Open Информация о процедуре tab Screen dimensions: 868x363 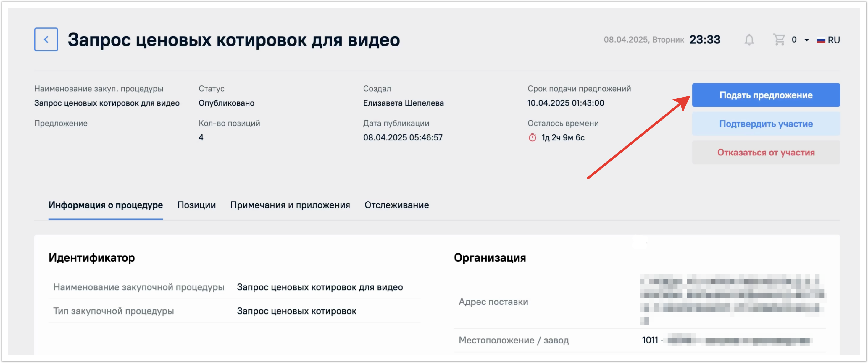(x=105, y=205)
